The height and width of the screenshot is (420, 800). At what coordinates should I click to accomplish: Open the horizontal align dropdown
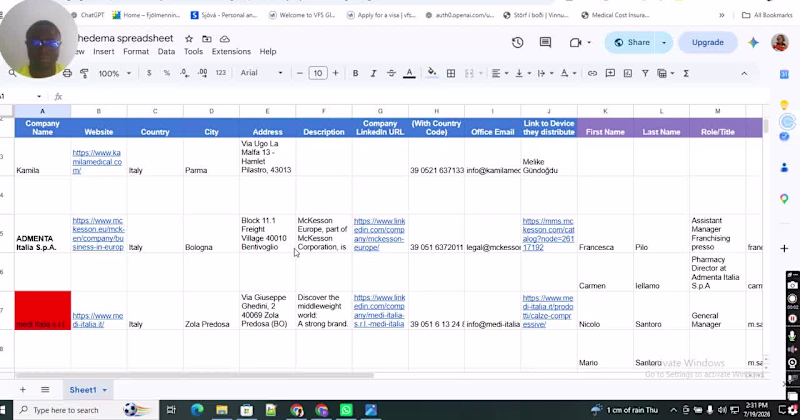tap(499, 73)
